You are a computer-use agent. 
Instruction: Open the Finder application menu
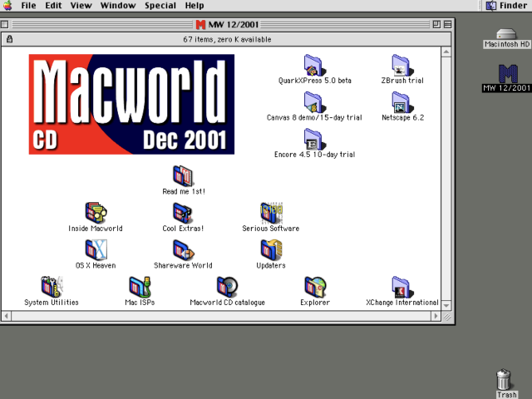pyautogui.click(x=507, y=6)
